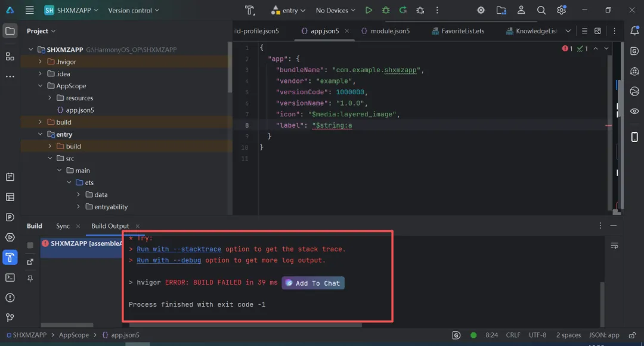Change UTF-8 file encoding
The width and height of the screenshot is (644, 346).
click(x=537, y=335)
